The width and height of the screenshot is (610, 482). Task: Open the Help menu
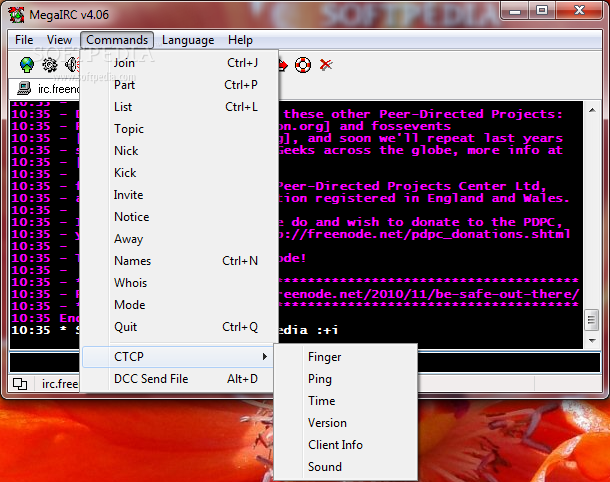click(x=240, y=40)
